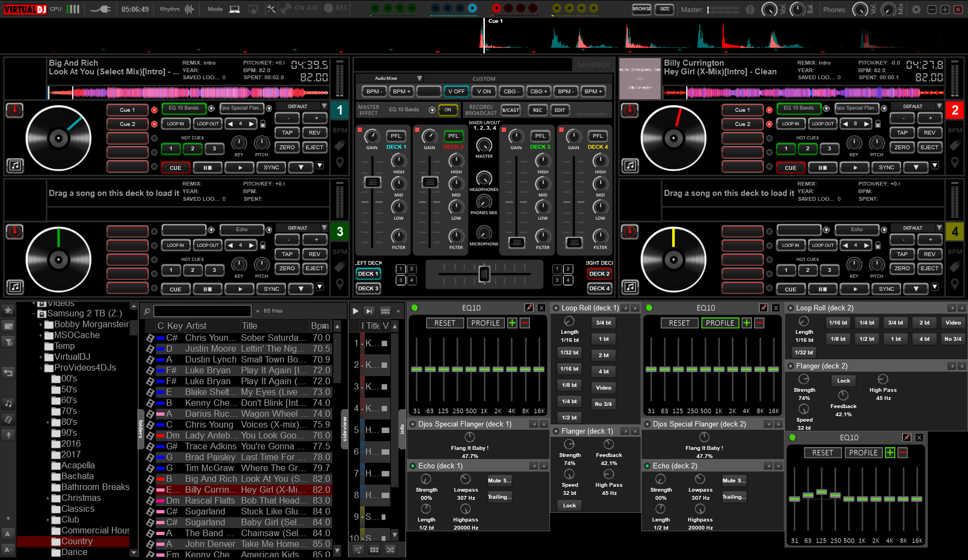This screenshot has height=560, width=968.
Task: Click deck 2 pause button
Action: click(x=823, y=168)
